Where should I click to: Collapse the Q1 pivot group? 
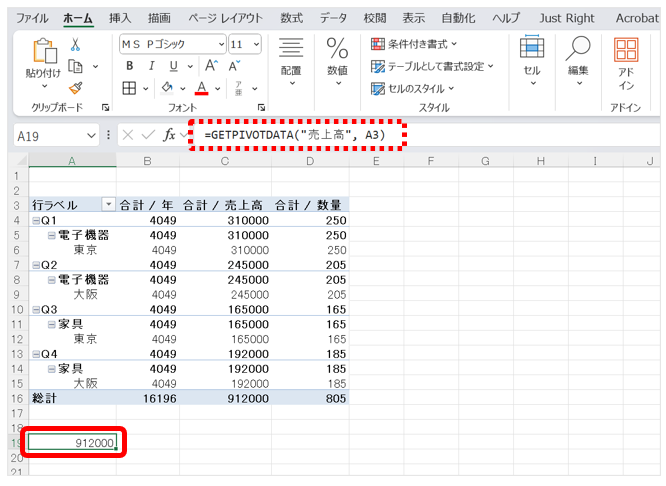click(36, 220)
